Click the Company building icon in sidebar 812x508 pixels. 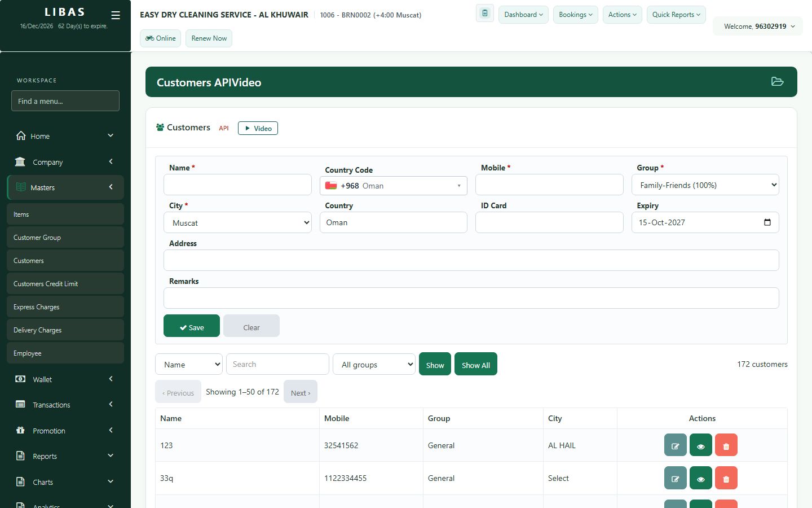[x=20, y=162]
